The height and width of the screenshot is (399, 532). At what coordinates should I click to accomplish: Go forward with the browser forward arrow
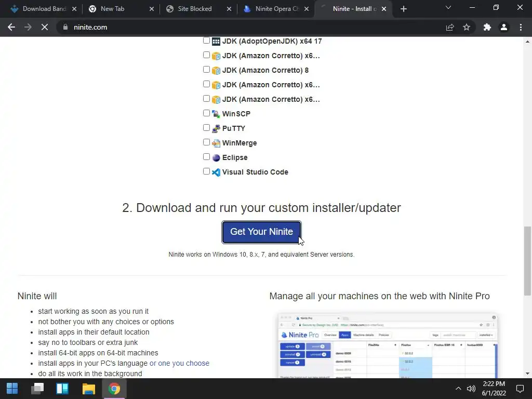pos(28,27)
